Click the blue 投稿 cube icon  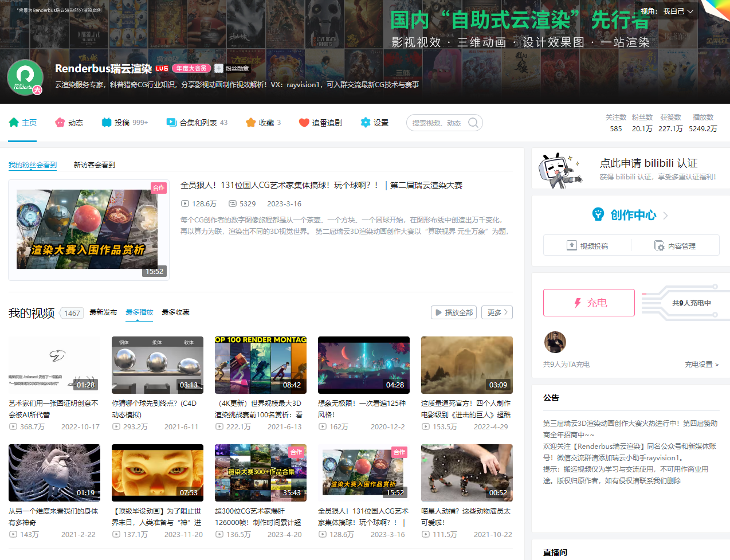(105, 123)
